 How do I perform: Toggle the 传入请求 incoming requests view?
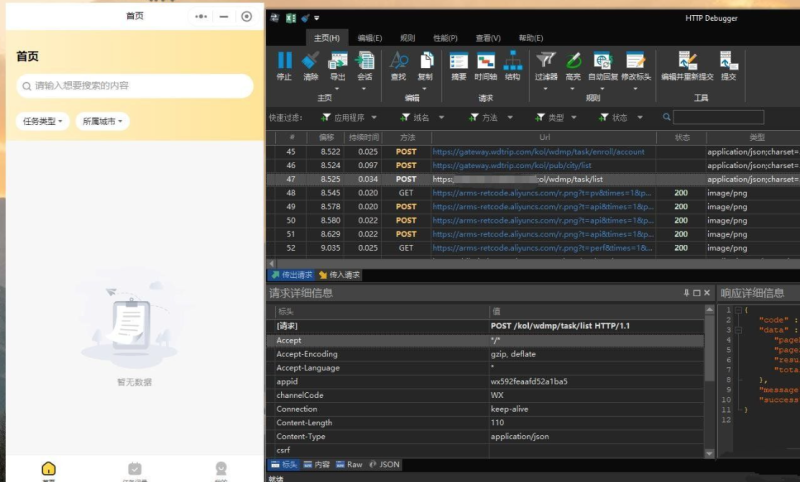click(340, 275)
